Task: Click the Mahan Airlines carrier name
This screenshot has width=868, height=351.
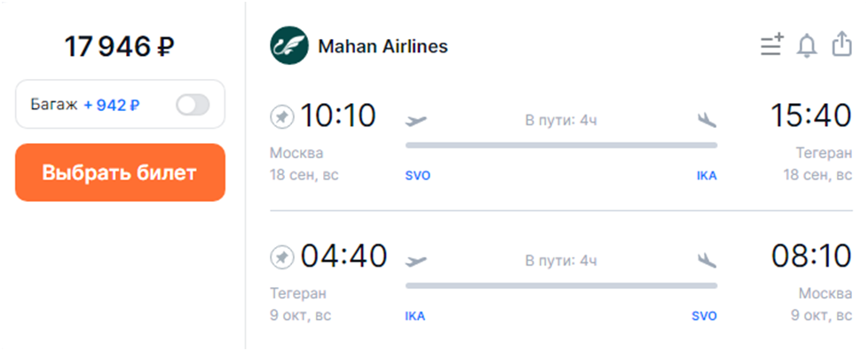Action: (x=383, y=46)
